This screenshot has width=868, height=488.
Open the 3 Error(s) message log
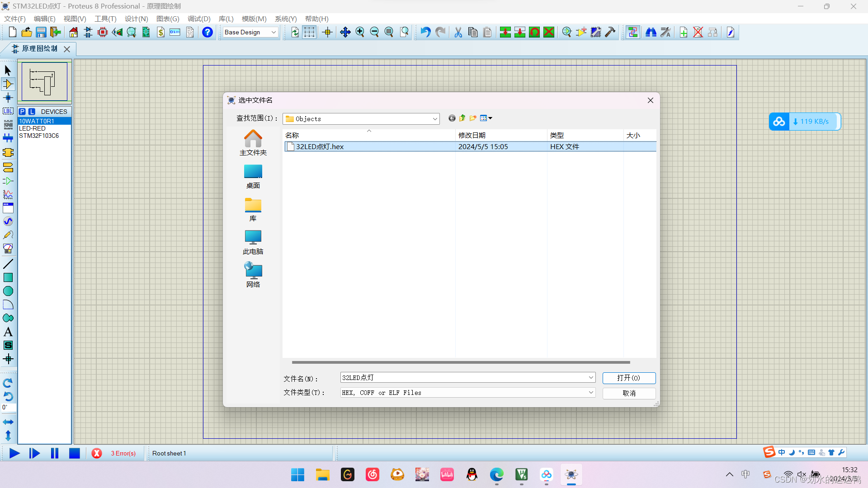[123, 453]
